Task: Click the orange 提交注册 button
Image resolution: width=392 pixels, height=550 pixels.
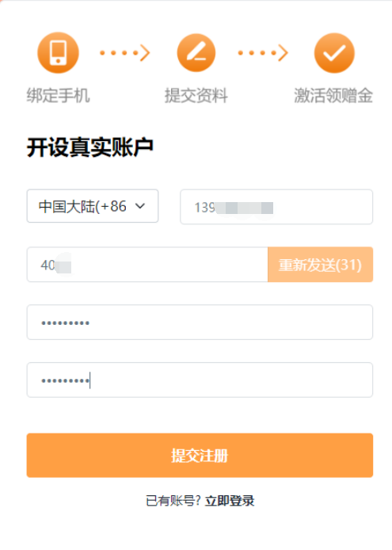Action: 200,455
